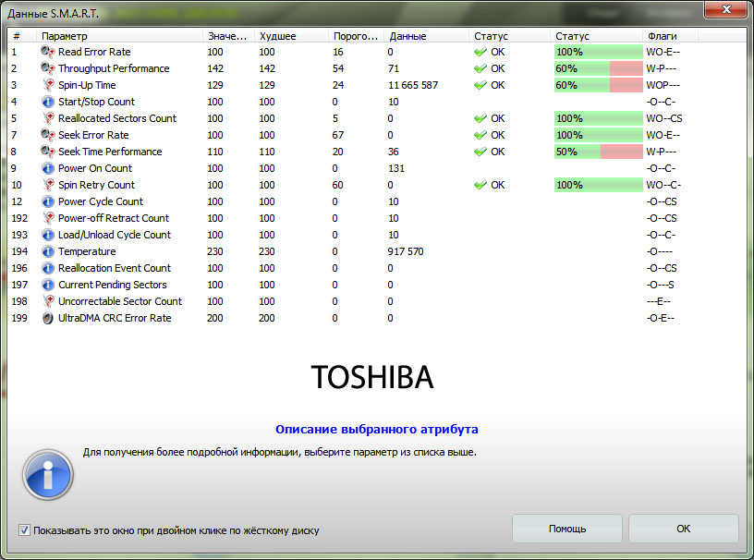Click the Spin Retry Count icon

(48, 185)
